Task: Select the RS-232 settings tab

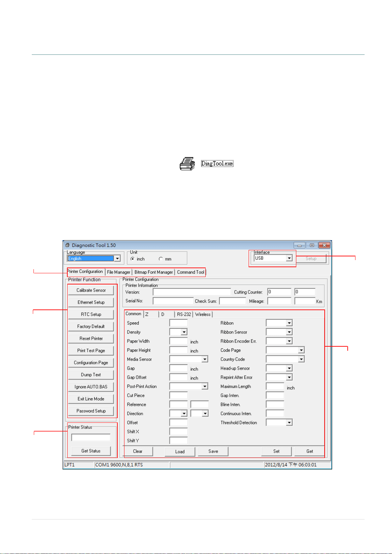Action: (x=184, y=315)
